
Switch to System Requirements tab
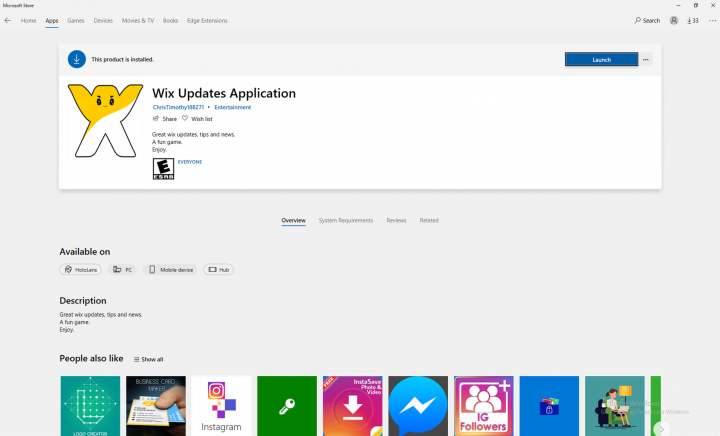(346, 220)
